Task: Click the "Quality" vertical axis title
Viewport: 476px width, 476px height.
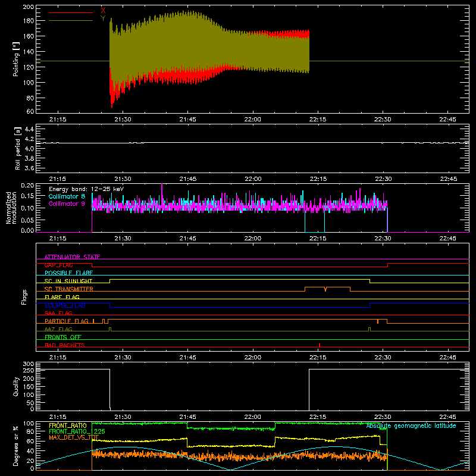Action: (x=16, y=386)
